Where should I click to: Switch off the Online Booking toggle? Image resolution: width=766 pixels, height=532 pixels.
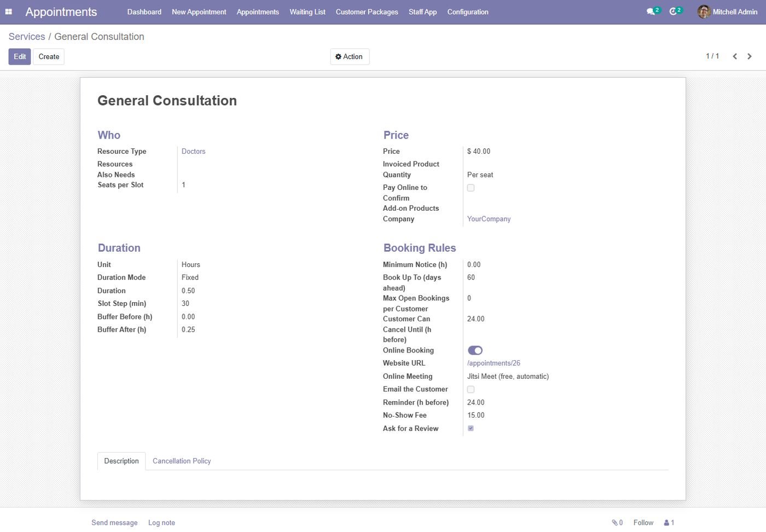click(x=475, y=350)
